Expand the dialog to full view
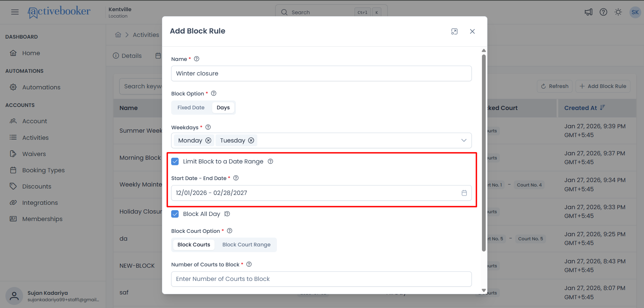644x308 pixels. [455, 31]
